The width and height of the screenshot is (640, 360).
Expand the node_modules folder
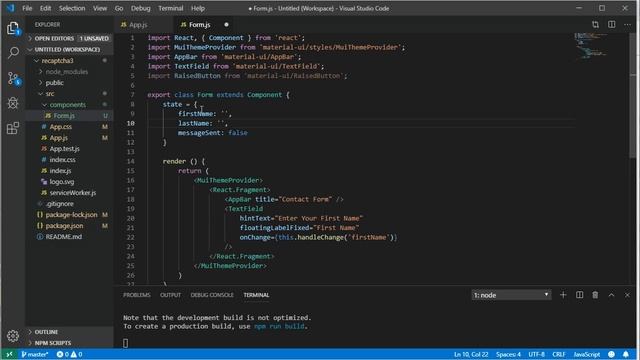[x=69, y=71]
